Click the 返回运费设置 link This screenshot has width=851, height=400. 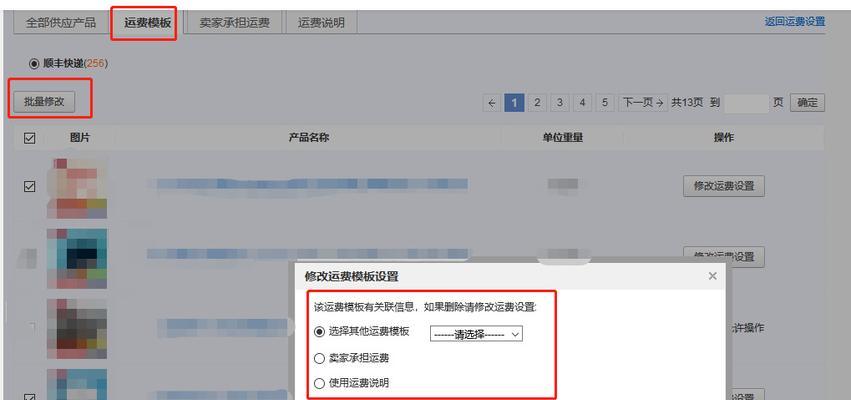pyautogui.click(x=795, y=22)
